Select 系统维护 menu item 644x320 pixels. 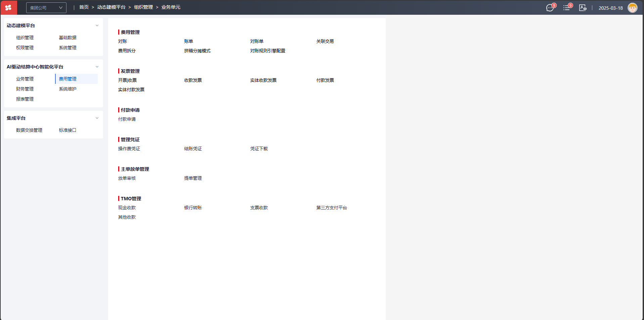click(68, 89)
